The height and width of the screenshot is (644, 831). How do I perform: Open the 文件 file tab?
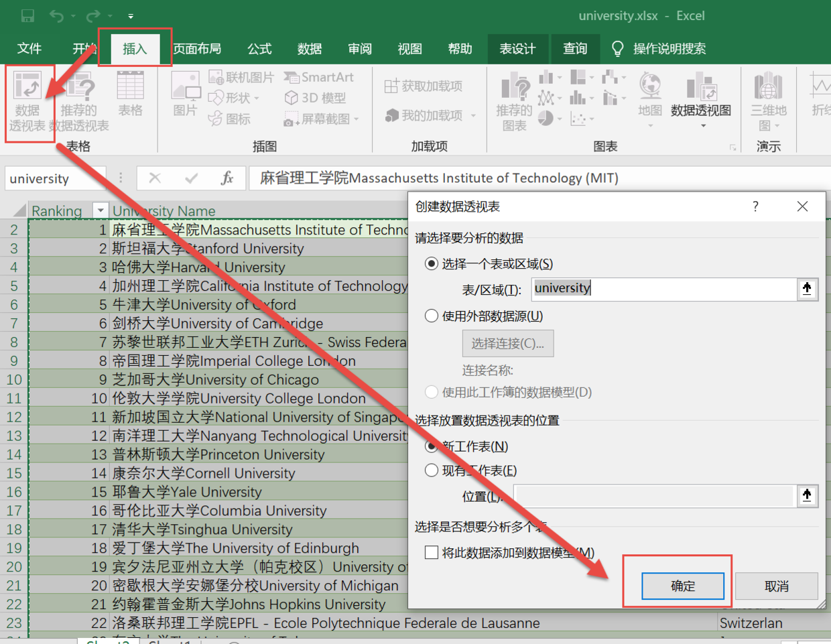[x=29, y=48]
